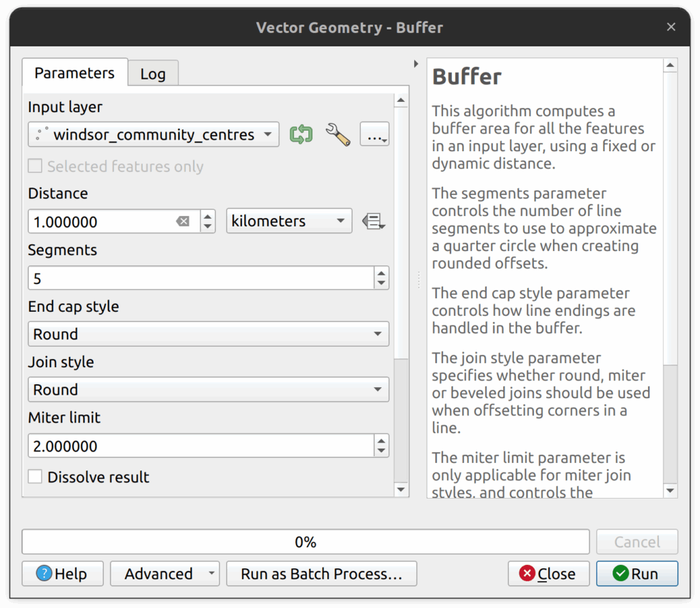This screenshot has width=700, height=608.
Task: Enable the Dissolve result checkbox
Action: [x=36, y=477]
